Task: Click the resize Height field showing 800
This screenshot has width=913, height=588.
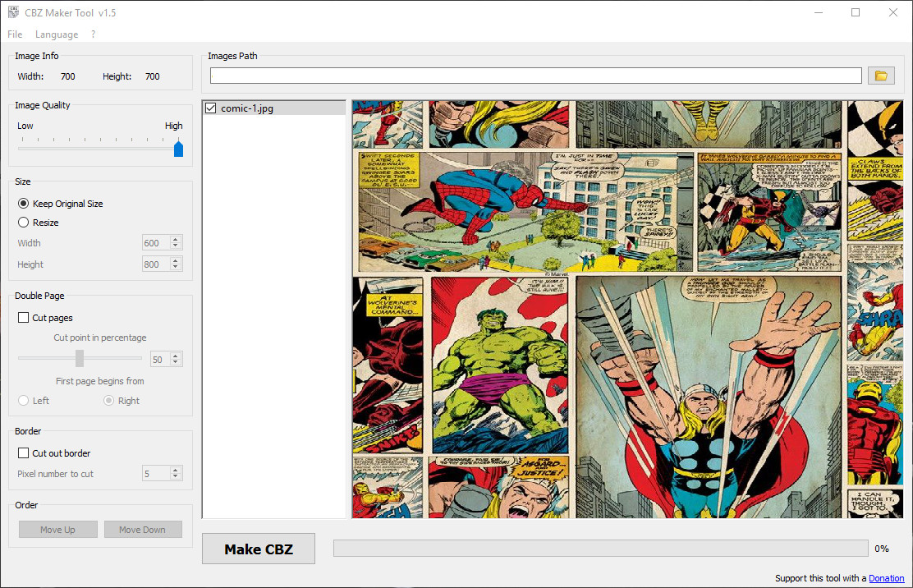Action: 156,264
